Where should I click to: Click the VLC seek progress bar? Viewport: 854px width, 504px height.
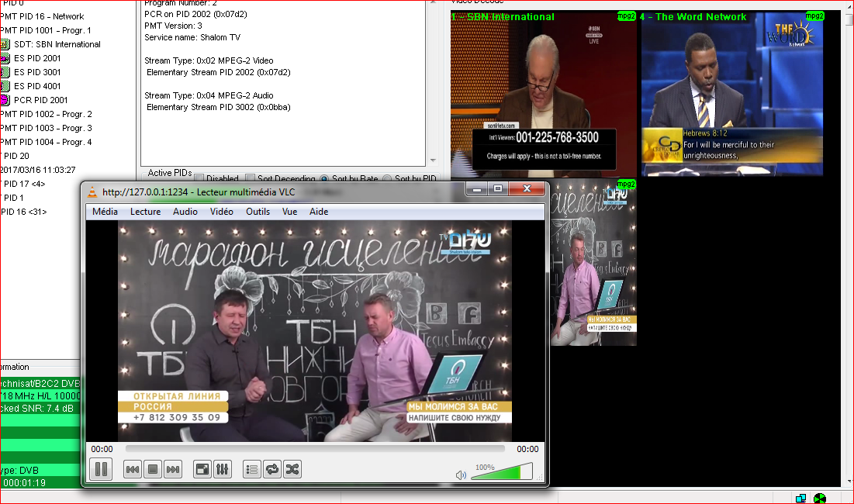point(314,449)
